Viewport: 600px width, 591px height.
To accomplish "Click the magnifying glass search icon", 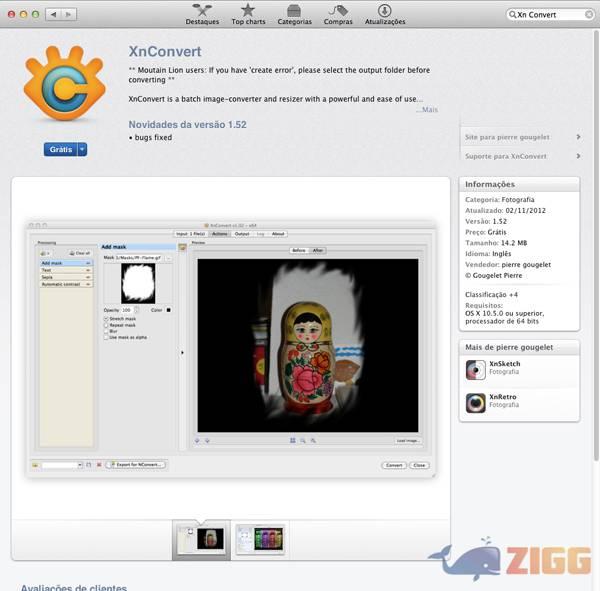I will [512, 15].
